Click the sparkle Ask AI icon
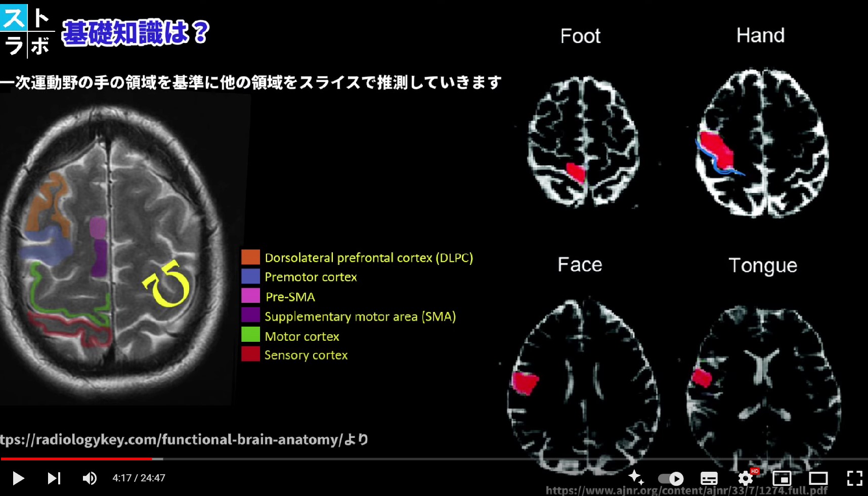This screenshot has height=496, width=868. (635, 477)
